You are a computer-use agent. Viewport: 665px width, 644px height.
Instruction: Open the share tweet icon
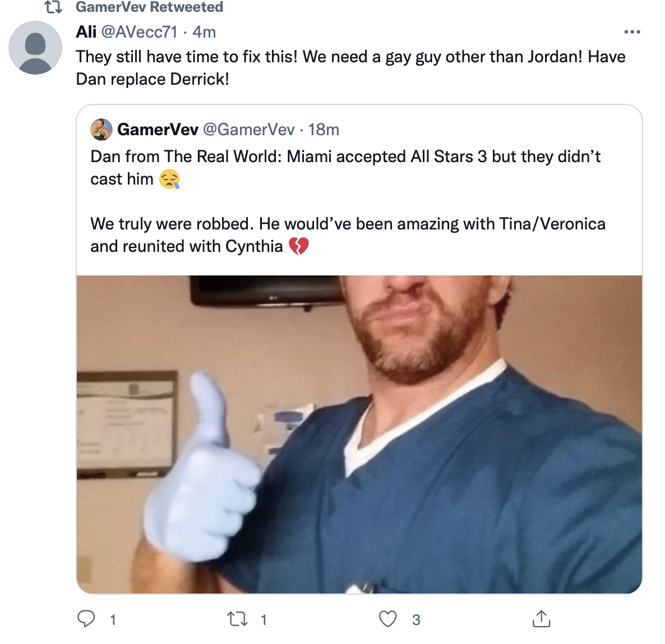(x=541, y=619)
